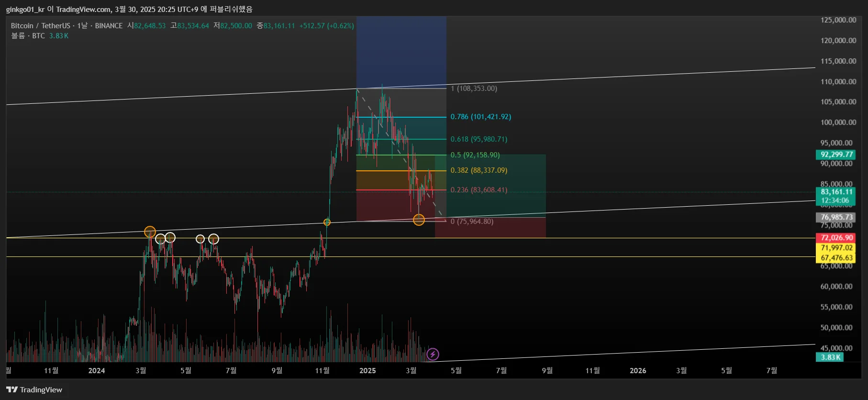
Task: Click the 2025 label on time axis
Action: 367,371
